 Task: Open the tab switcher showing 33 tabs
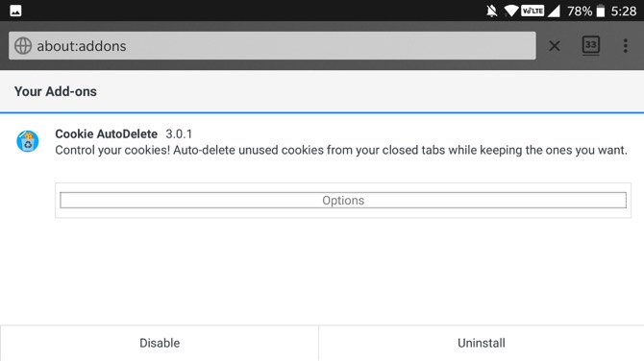[x=590, y=45]
